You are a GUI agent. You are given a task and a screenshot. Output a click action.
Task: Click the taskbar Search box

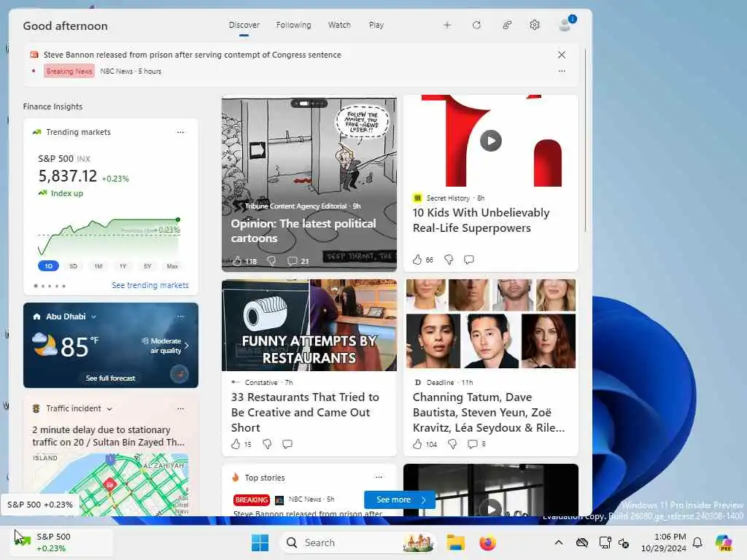(358, 542)
